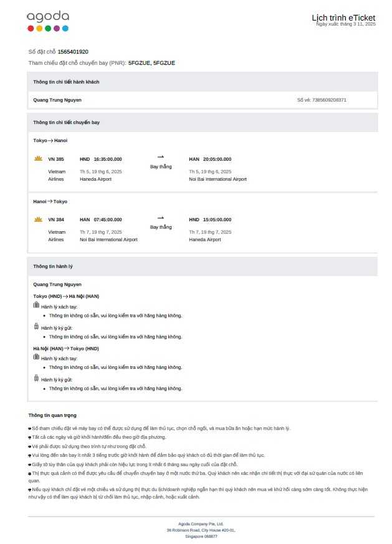Click the Vietnam Airlines lotus icon beside VN 385
This screenshot has width=392, height=544.
pos(38,159)
